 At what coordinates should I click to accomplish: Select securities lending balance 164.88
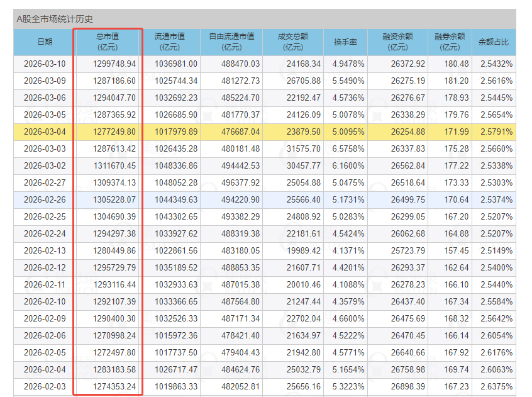457,233
